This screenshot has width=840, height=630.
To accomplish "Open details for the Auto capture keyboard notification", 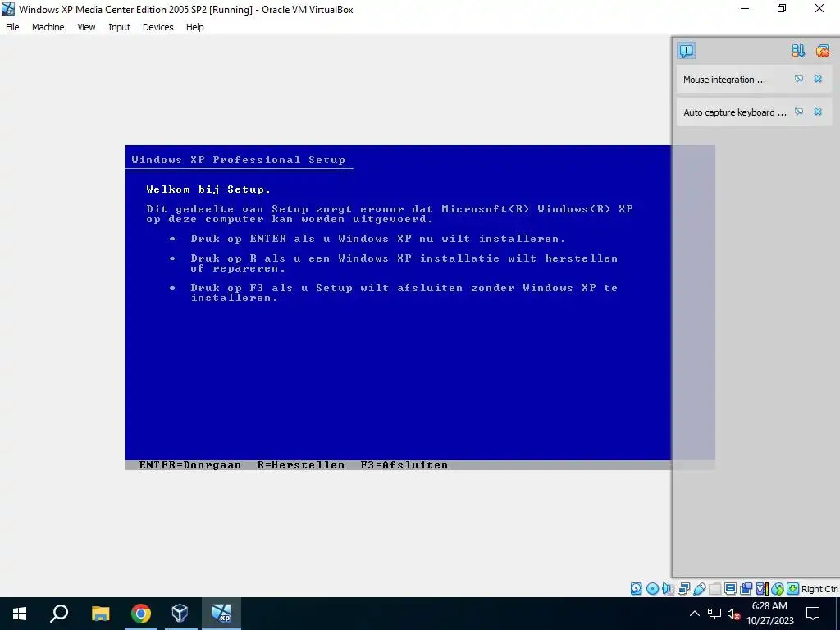I will tap(799, 112).
